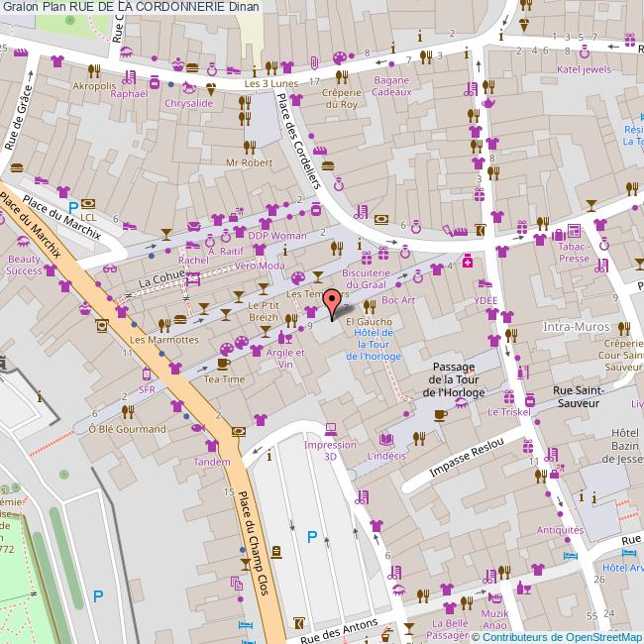
Task: Click the parking P in the central car park
Action: pos(312,537)
